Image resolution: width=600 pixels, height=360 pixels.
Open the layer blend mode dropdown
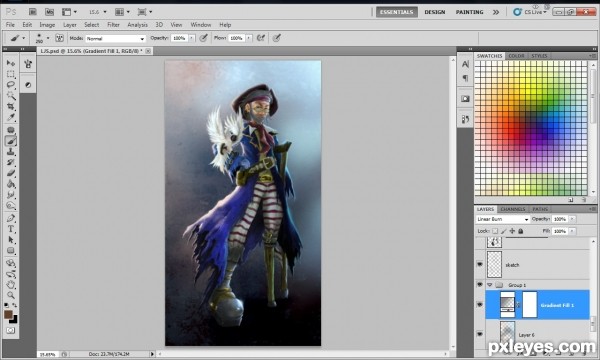click(502, 219)
